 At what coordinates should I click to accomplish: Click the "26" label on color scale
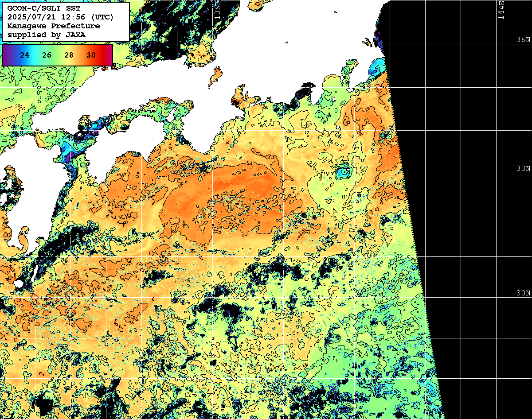click(x=47, y=55)
